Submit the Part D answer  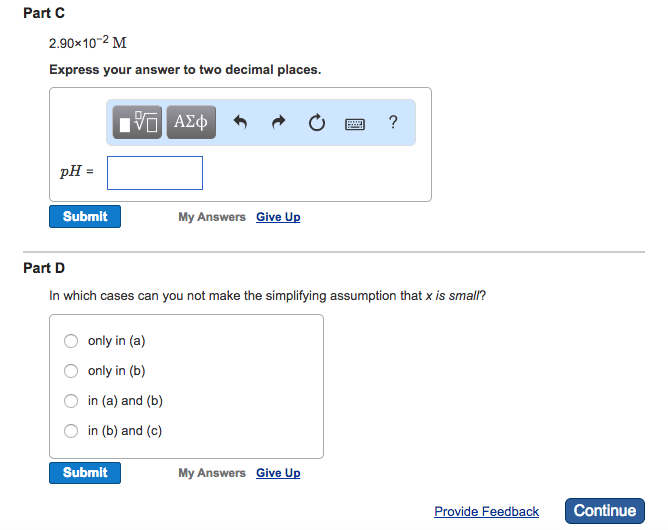pos(85,472)
